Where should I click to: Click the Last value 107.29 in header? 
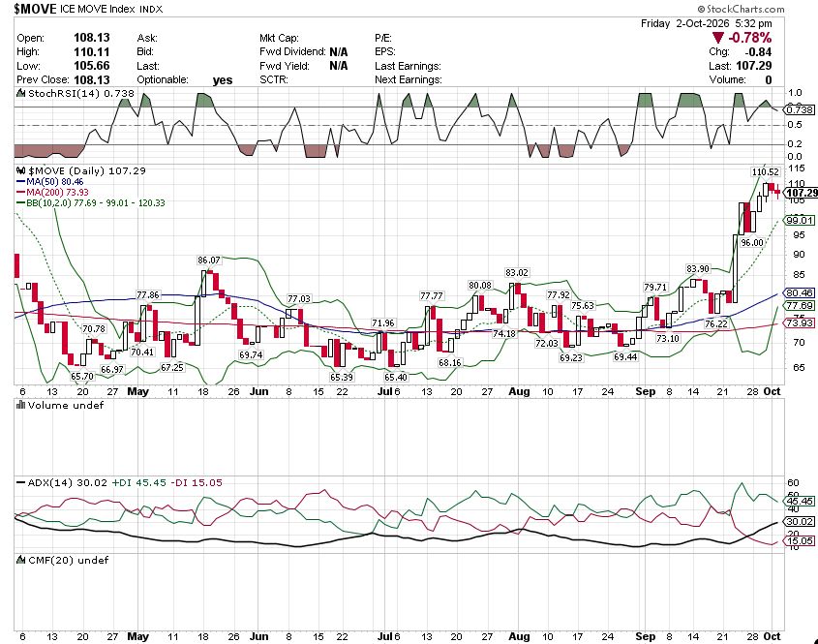754,66
